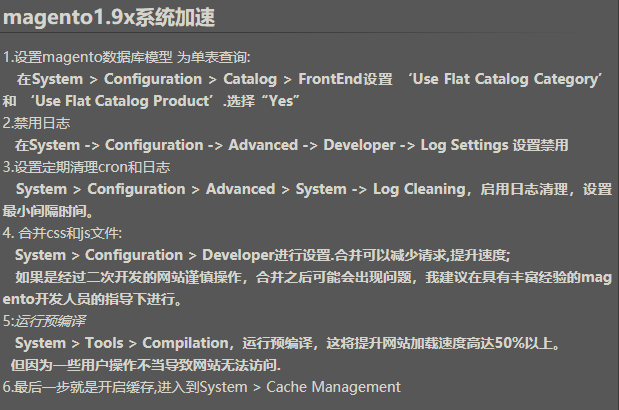
Task: Click the text '最小间隔时间'
Action: [x=45, y=211]
